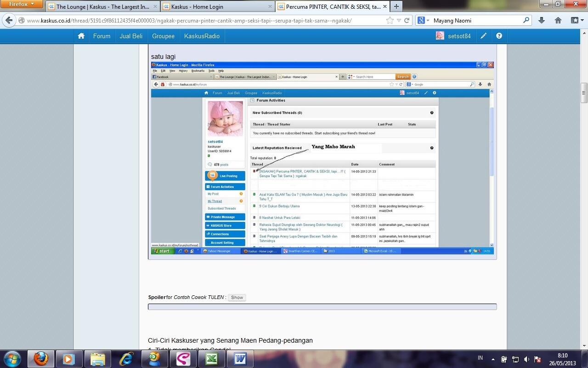Click the IN input language indicator
The image size is (588, 368).
(x=480, y=358)
